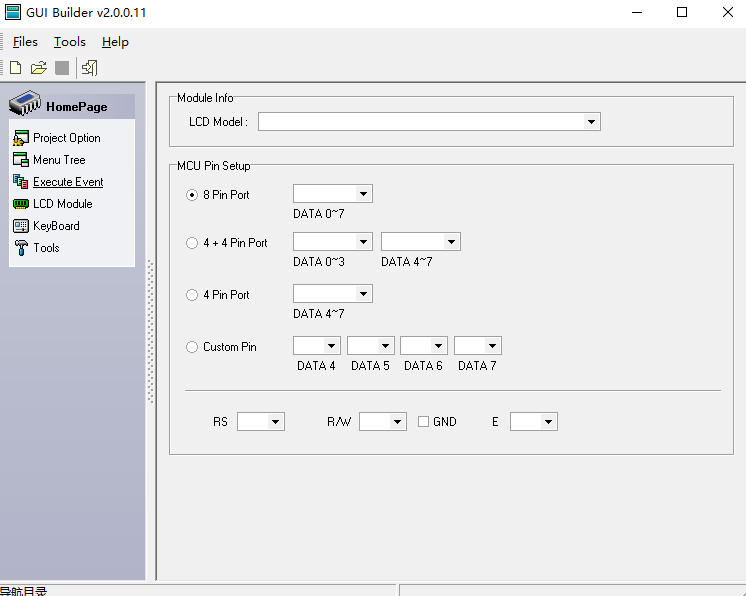Click the New file toolbar icon
The width and height of the screenshot is (746, 596).
click(15, 68)
